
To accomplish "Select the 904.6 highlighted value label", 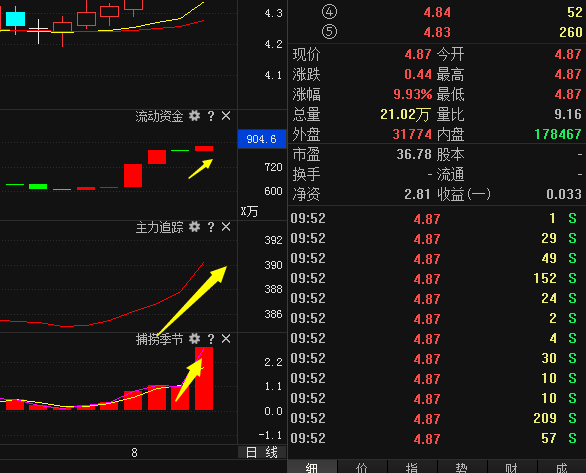I will (262, 139).
